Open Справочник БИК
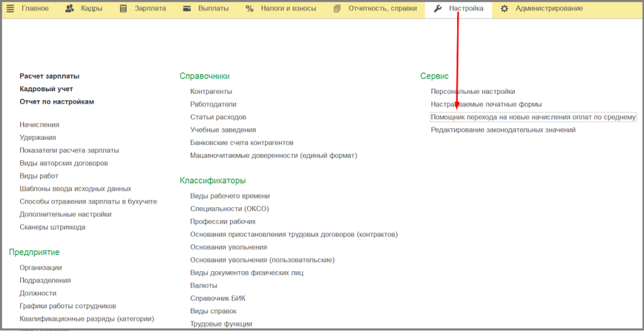The width and height of the screenshot is (644, 331). 218,298
